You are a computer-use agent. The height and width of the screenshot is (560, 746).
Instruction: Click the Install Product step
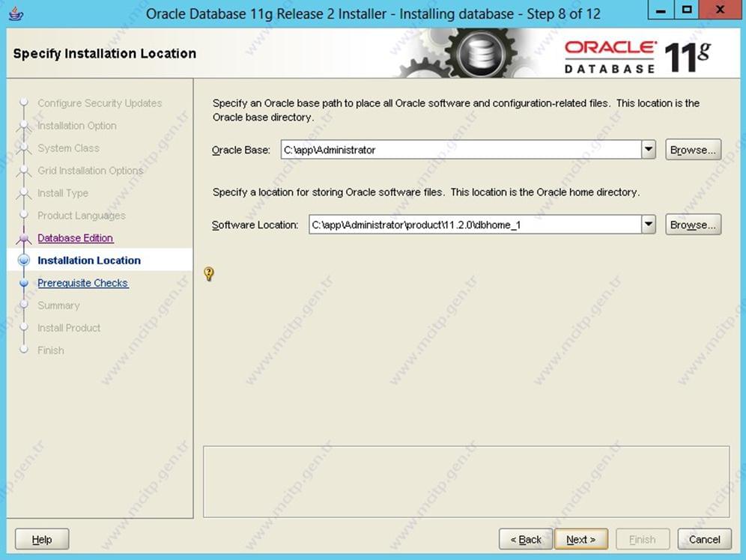coord(69,327)
